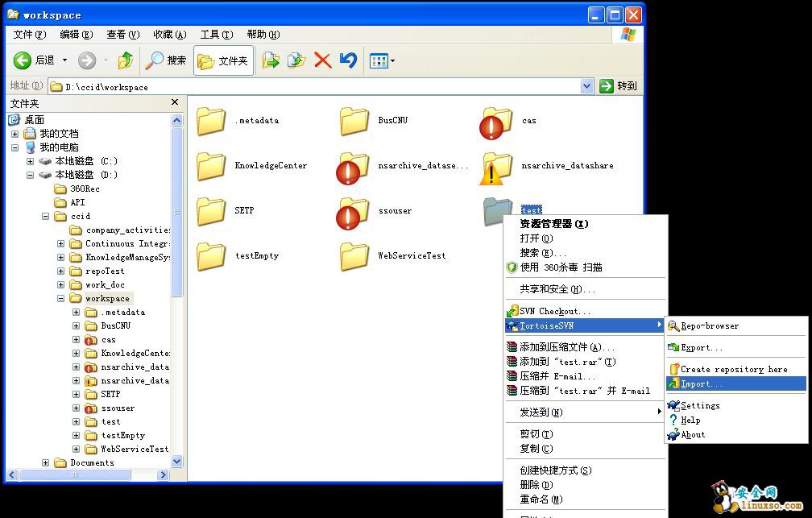The height and width of the screenshot is (518, 812).
Task: Click the SVN Checkout icon in context menu
Action: pos(512,311)
